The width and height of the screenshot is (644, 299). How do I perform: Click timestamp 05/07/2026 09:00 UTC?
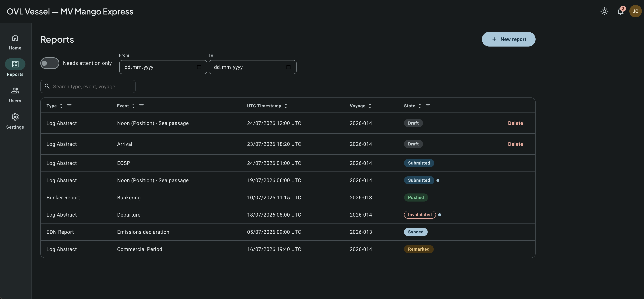(x=274, y=232)
